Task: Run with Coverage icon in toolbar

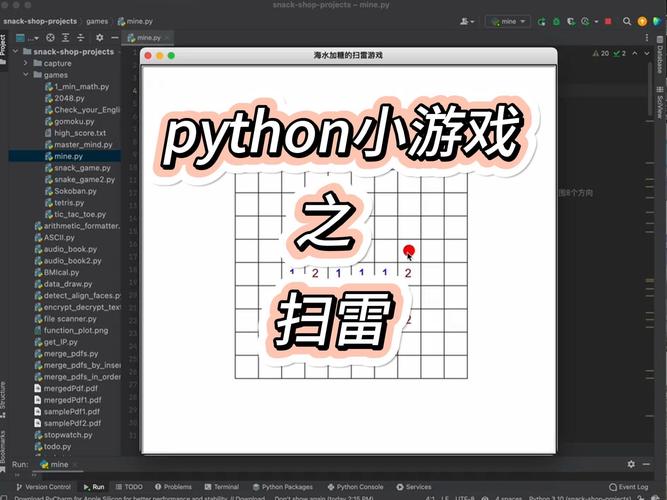Action: pyautogui.click(x=571, y=21)
